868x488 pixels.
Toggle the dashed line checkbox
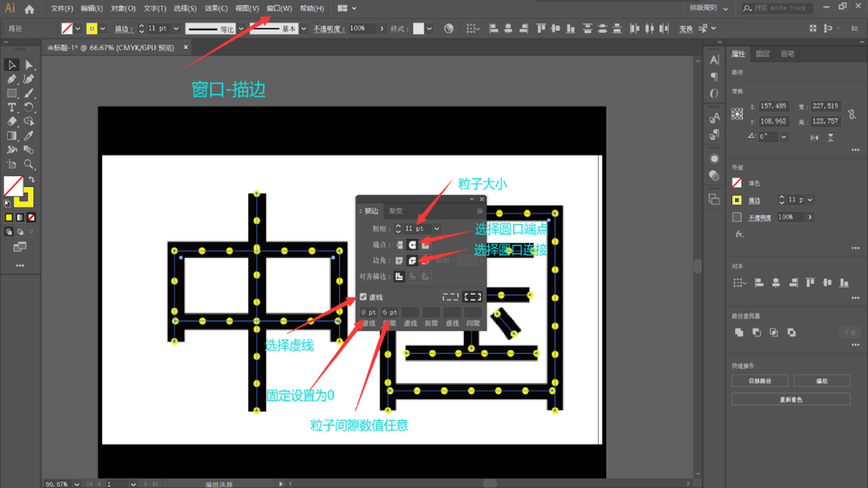pyautogui.click(x=363, y=297)
